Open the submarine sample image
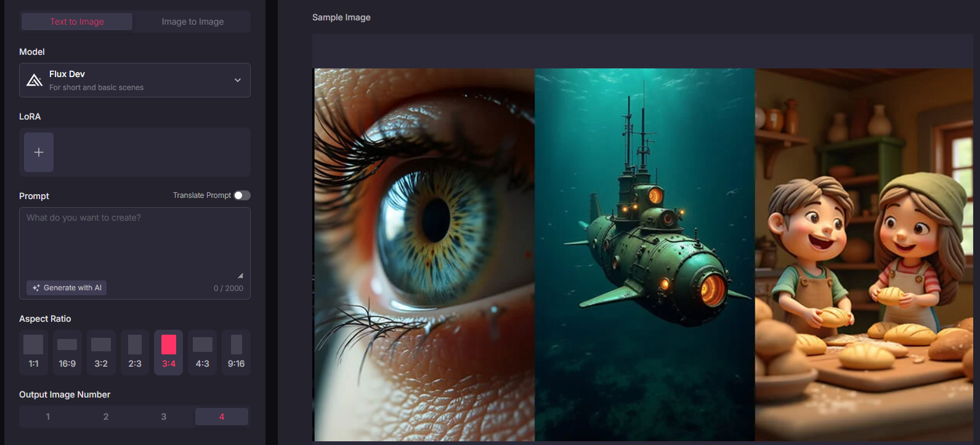Viewport: 980px width, 445px height. [645, 255]
